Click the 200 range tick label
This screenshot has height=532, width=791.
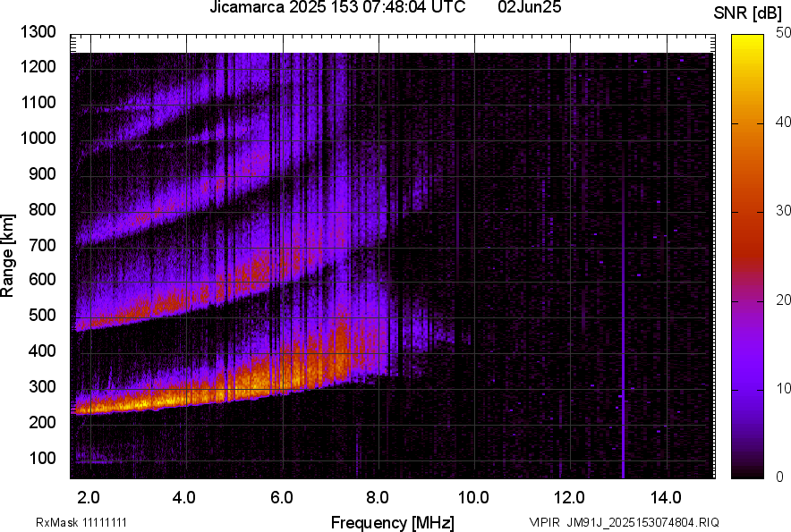click(42, 422)
